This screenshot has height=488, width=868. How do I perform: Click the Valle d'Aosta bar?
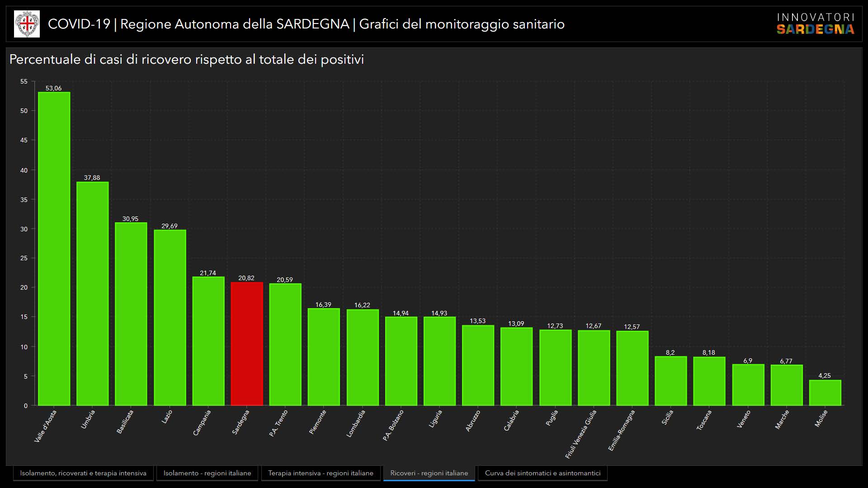coord(54,249)
